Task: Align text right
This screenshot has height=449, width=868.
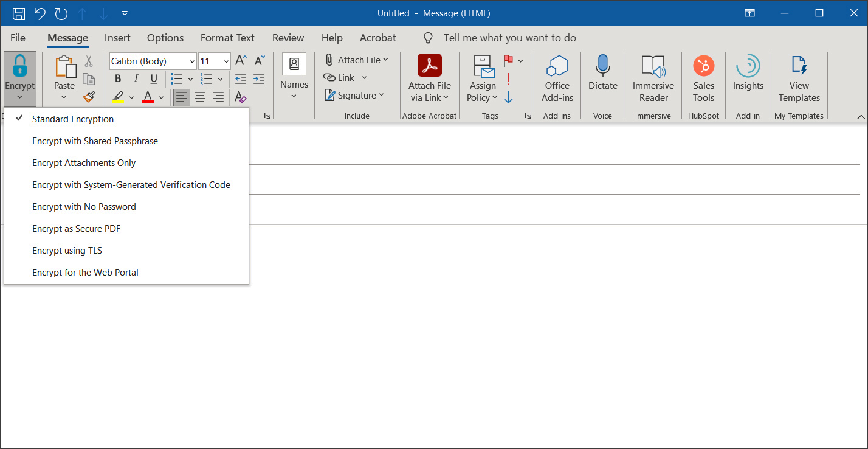Action: pos(218,97)
